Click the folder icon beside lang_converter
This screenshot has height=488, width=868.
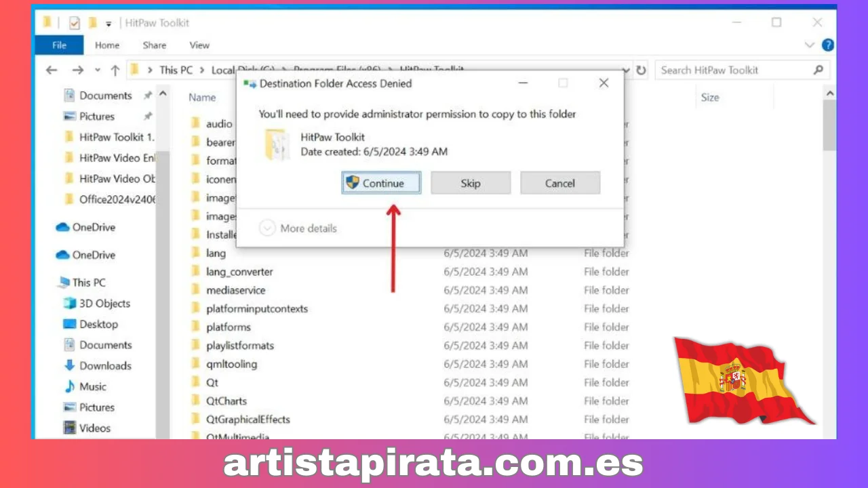196,272
